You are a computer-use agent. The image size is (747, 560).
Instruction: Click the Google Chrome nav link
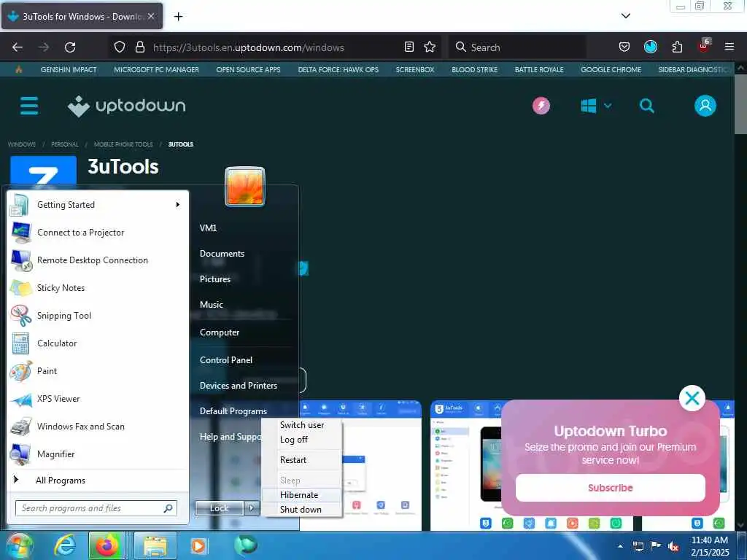(611, 69)
